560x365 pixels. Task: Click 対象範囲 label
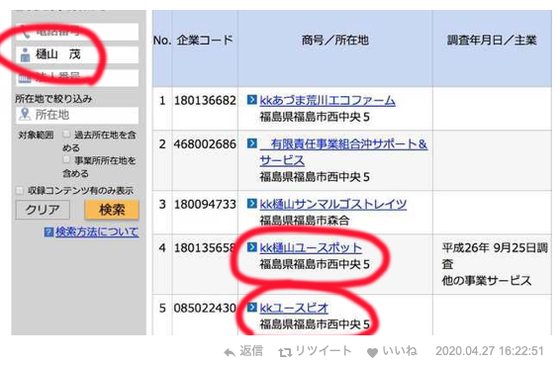pyautogui.click(x=36, y=135)
